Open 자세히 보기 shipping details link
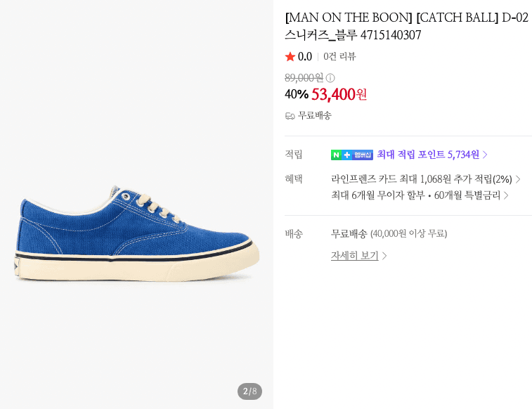This screenshot has height=409, width=532. [x=355, y=255]
